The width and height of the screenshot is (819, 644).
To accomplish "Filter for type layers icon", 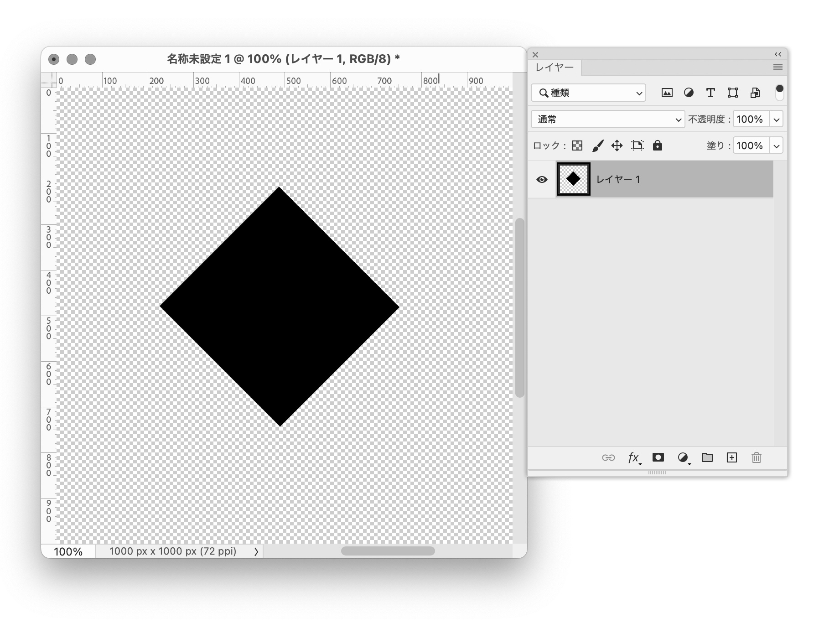I will 710,93.
